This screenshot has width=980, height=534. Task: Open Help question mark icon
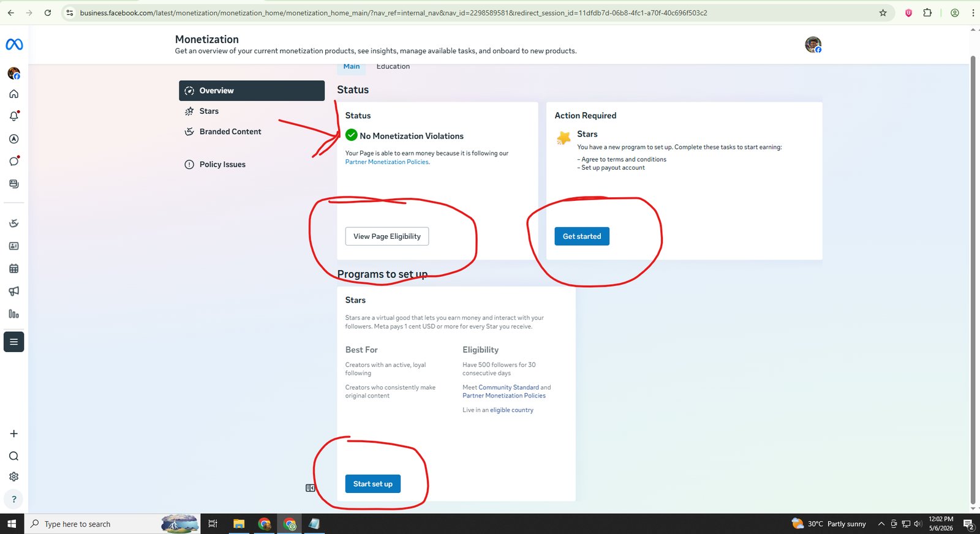click(13, 499)
